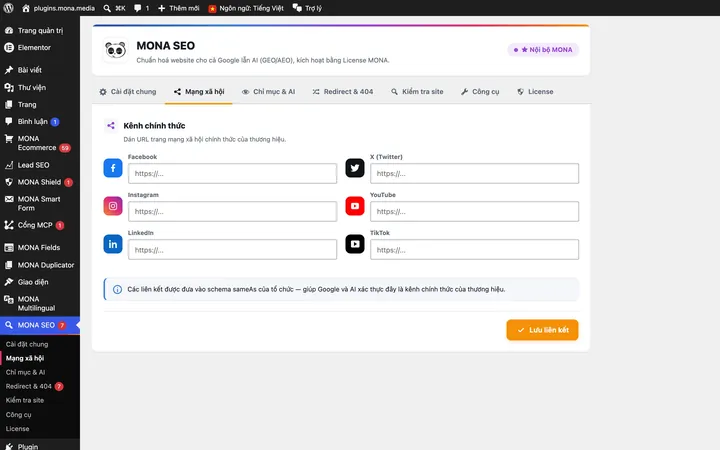The width and height of the screenshot is (720, 450).
Task: Focus the Instagram URL field
Action: (232, 212)
